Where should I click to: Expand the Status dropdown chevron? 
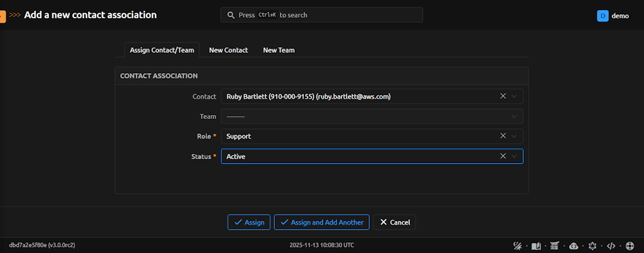click(514, 156)
